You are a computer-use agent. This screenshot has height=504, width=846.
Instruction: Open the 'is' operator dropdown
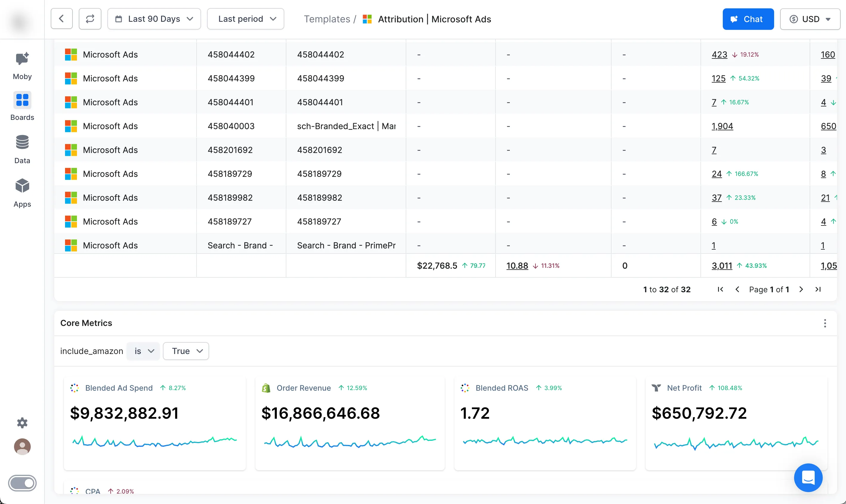(143, 351)
